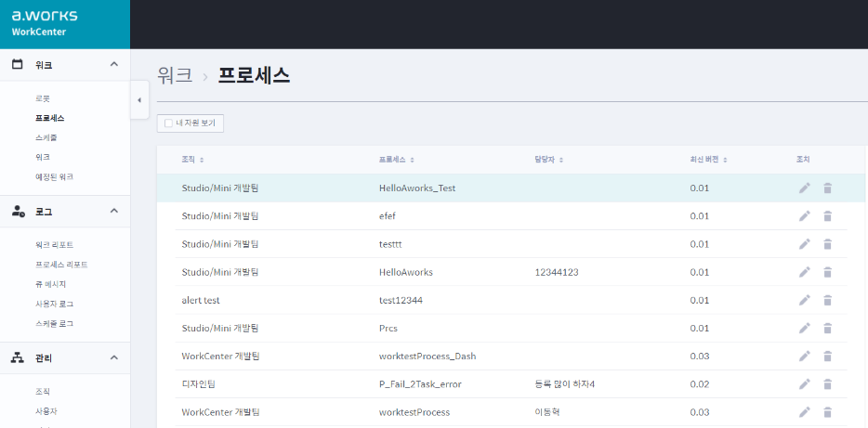
Task: Edit the Prcs process
Action: (x=804, y=328)
